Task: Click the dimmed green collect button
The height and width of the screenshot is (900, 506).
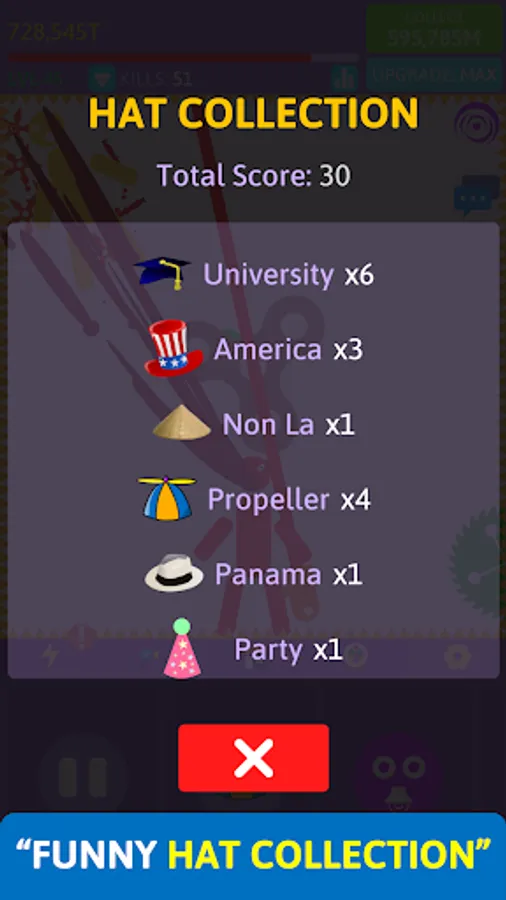Action: pyautogui.click(x=433, y=29)
